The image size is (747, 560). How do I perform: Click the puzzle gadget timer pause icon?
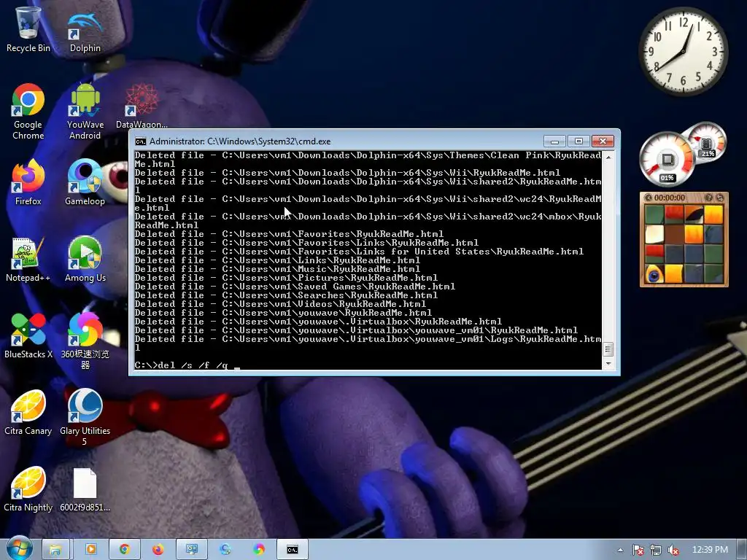pyautogui.click(x=648, y=198)
